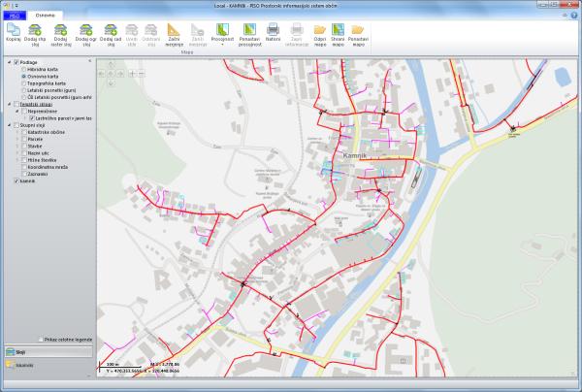Click the map zoom in plus button
This screenshot has height=392, width=582.
coord(131,74)
